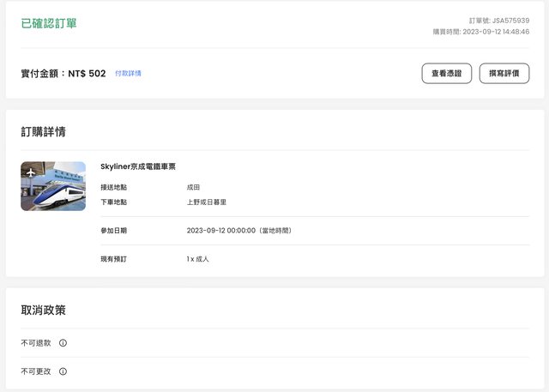This screenshot has width=549, height=392.
Task: Click the 訂購詳情 section heading
Action: coord(44,132)
